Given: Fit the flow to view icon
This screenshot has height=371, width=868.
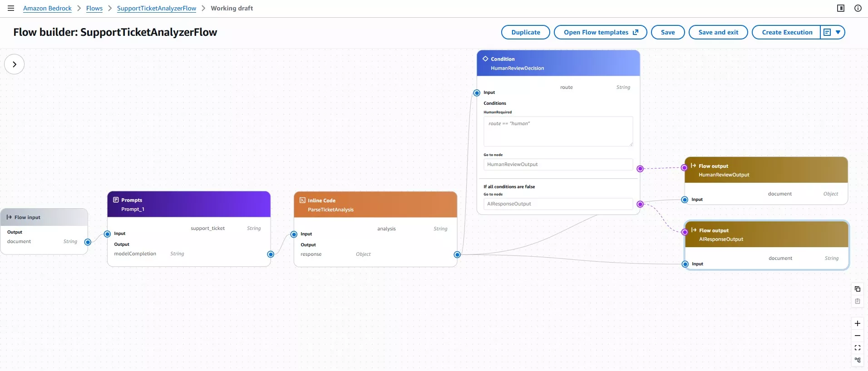Looking at the screenshot, I should [x=858, y=348].
